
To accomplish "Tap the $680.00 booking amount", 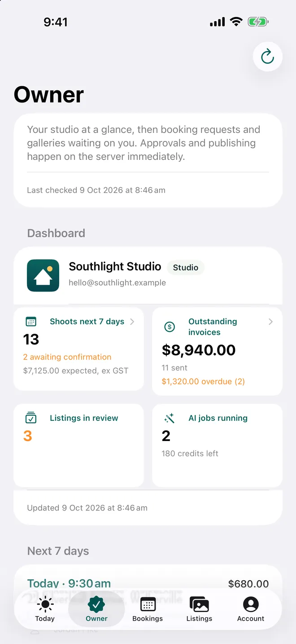I will [248, 584].
